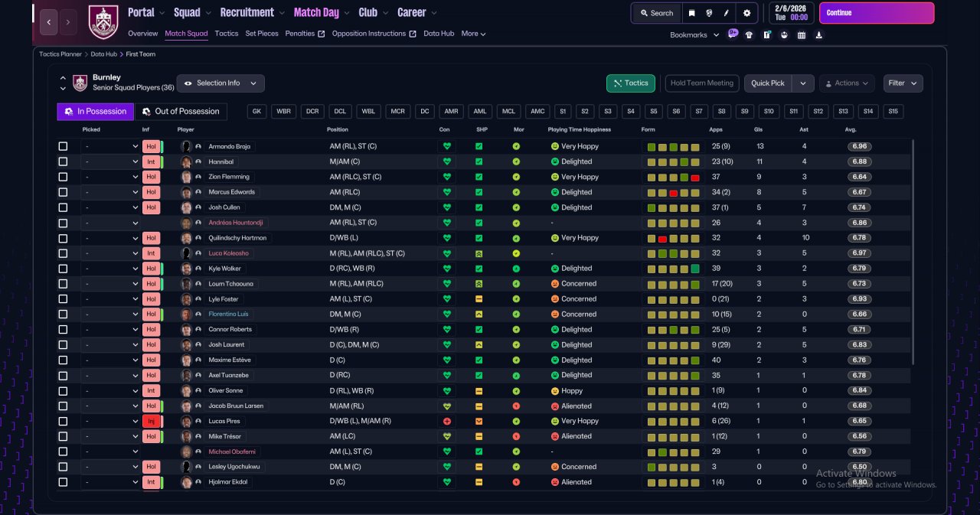This screenshot has height=515, width=980.
Task: Navigate back with the left arrow
Action: (x=49, y=22)
